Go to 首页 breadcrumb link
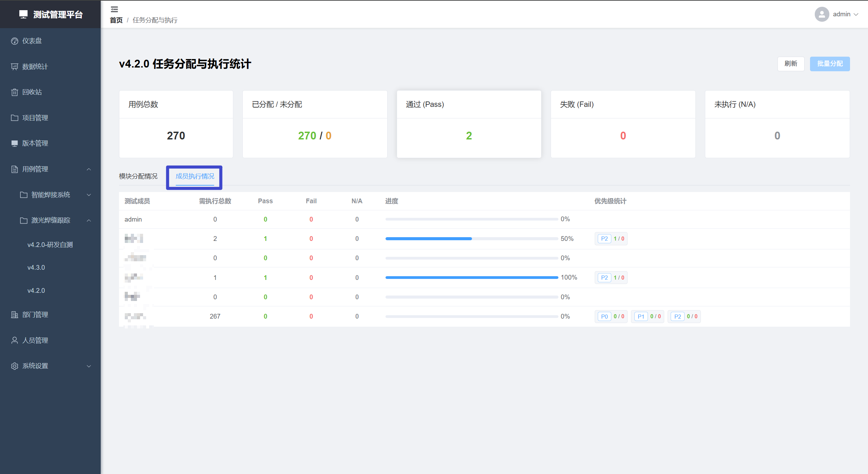 [x=116, y=20]
